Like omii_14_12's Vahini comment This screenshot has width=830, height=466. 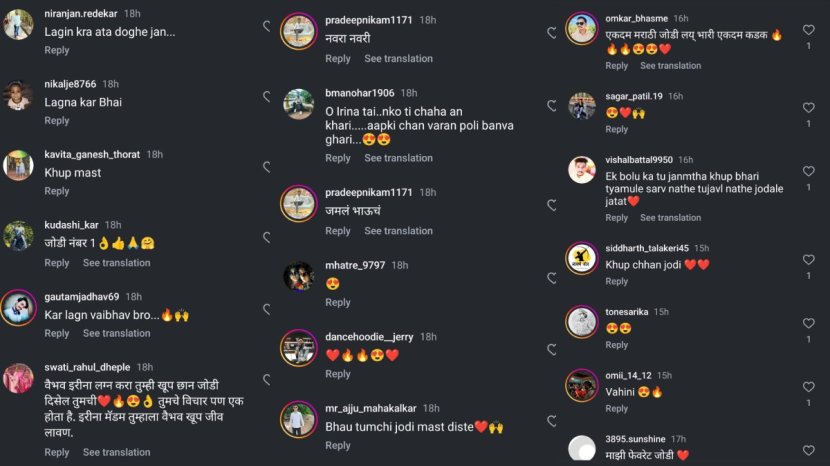808,387
